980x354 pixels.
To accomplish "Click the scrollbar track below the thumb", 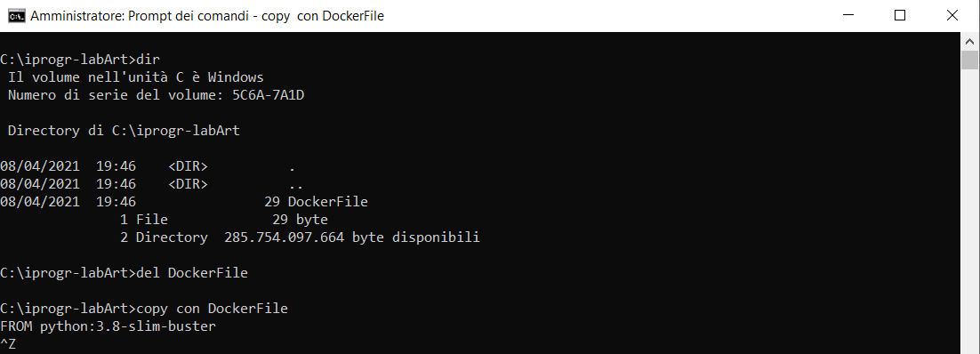I will [970, 213].
